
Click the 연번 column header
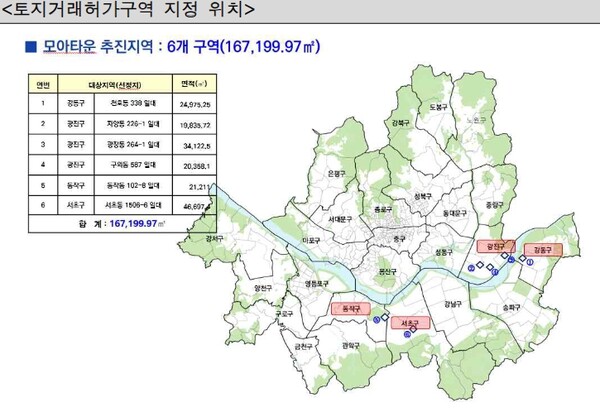tap(43, 84)
